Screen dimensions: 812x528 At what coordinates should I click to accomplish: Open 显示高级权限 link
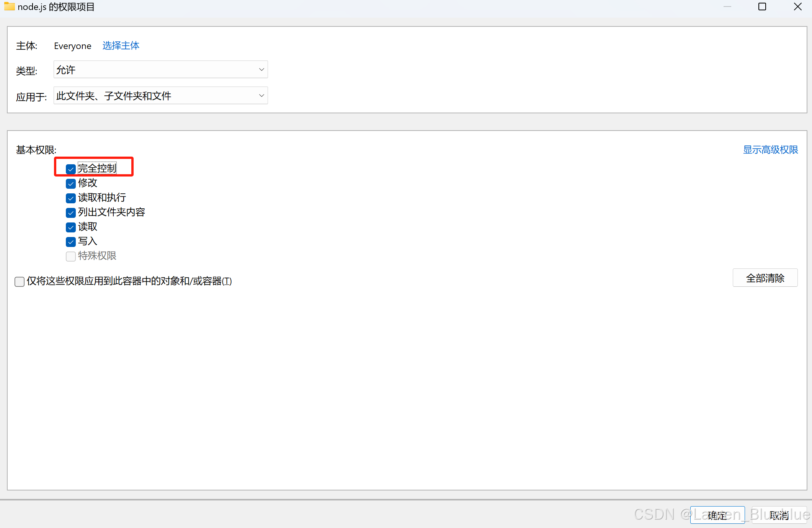[x=770, y=150]
